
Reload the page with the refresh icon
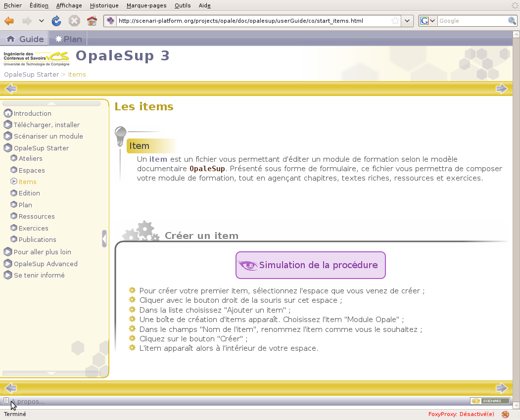(56, 21)
